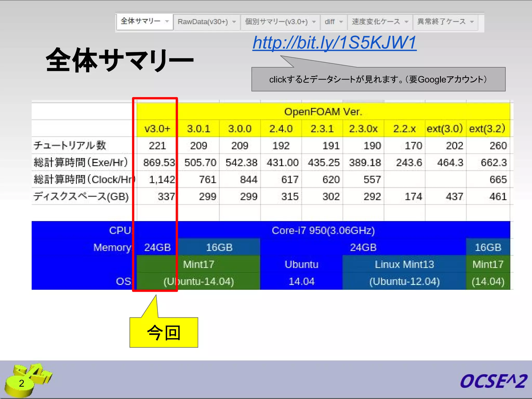
Task: Select the cell with value 431.00
Action: (281, 162)
